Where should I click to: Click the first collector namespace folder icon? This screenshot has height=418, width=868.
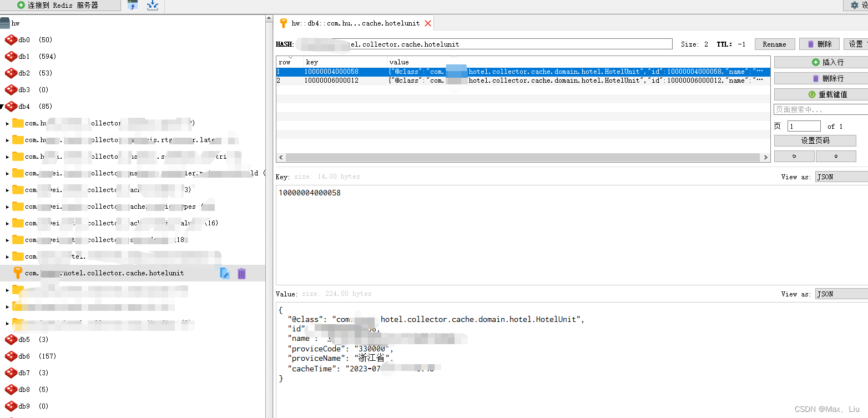(18, 123)
